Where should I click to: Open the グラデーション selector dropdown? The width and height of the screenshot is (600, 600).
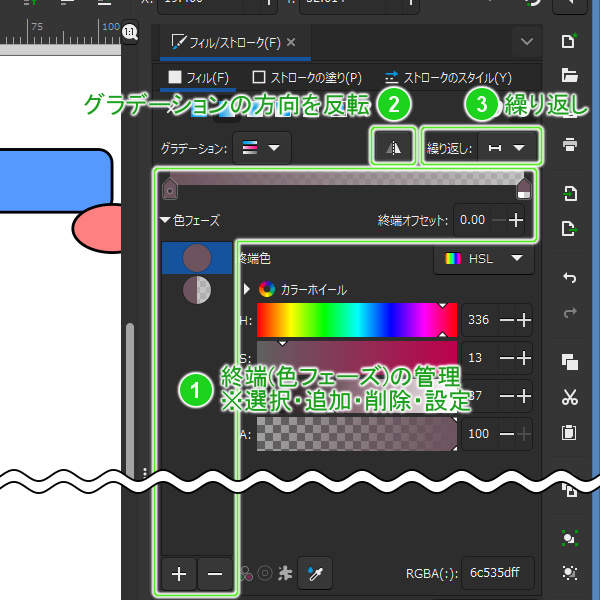(262, 148)
